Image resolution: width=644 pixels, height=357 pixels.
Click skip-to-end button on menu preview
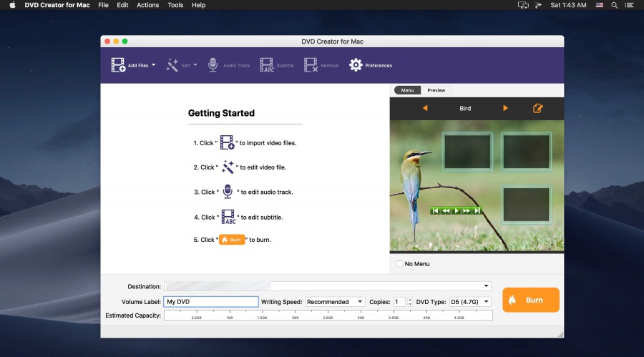(477, 211)
